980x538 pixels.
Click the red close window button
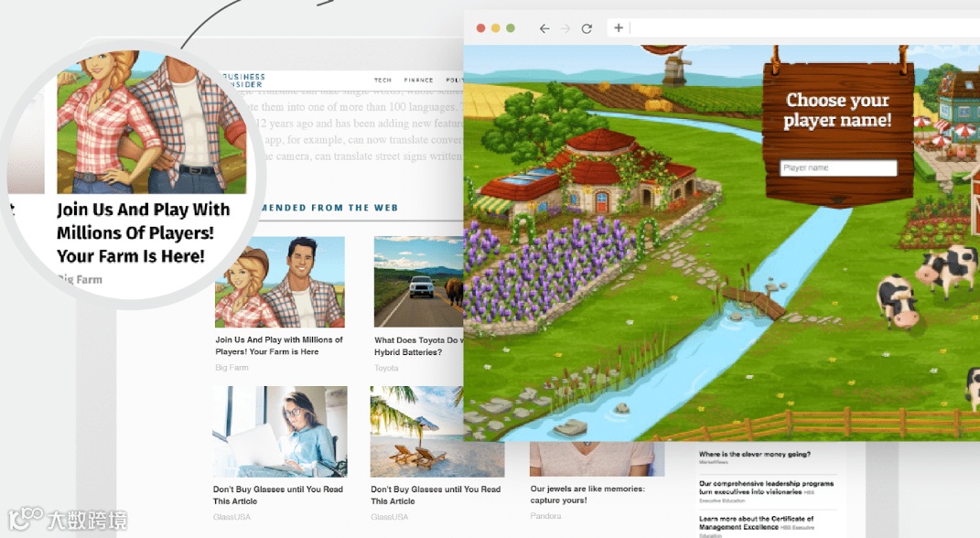480,28
